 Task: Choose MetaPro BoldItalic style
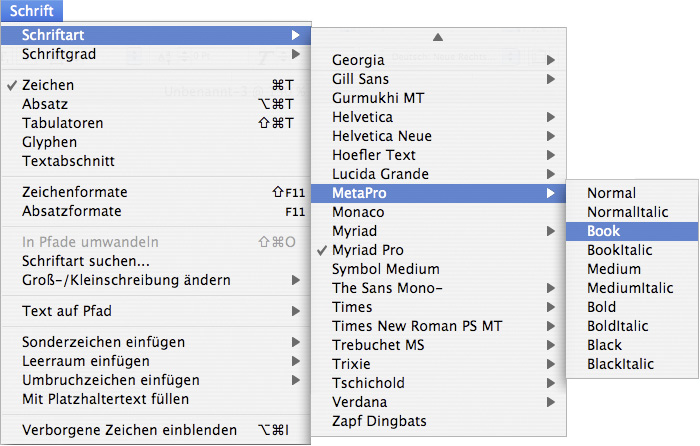[x=632, y=326]
